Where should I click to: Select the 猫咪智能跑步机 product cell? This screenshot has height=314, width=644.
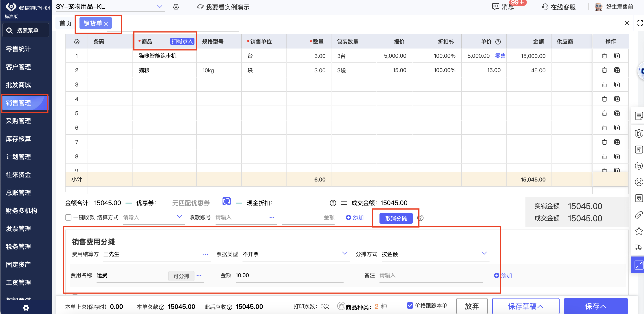click(x=165, y=56)
